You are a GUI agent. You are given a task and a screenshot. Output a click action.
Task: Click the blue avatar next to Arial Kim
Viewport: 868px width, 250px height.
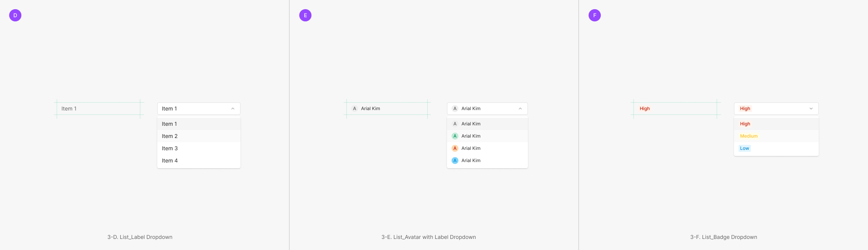(455, 161)
